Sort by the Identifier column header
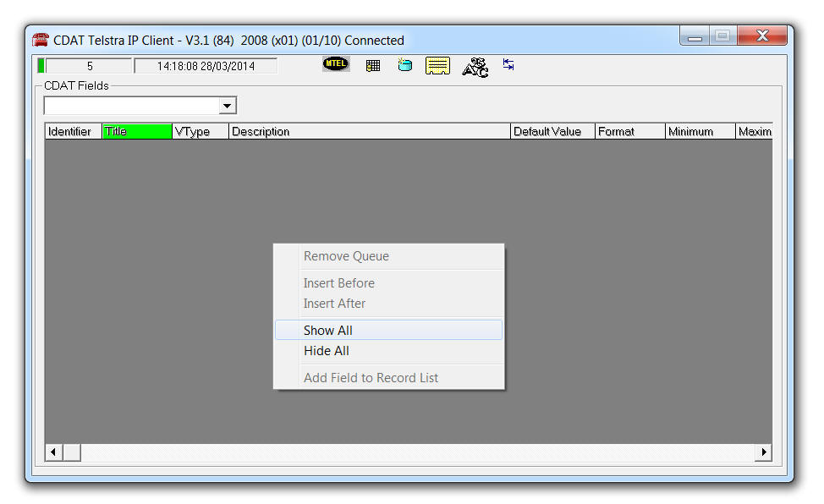824x504 pixels. pyautogui.click(x=72, y=132)
